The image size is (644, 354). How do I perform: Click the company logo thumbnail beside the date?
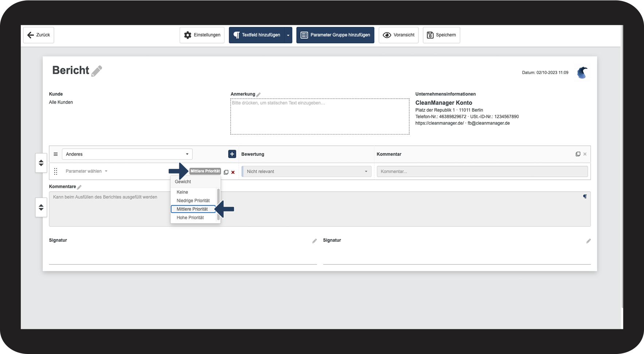tap(582, 73)
